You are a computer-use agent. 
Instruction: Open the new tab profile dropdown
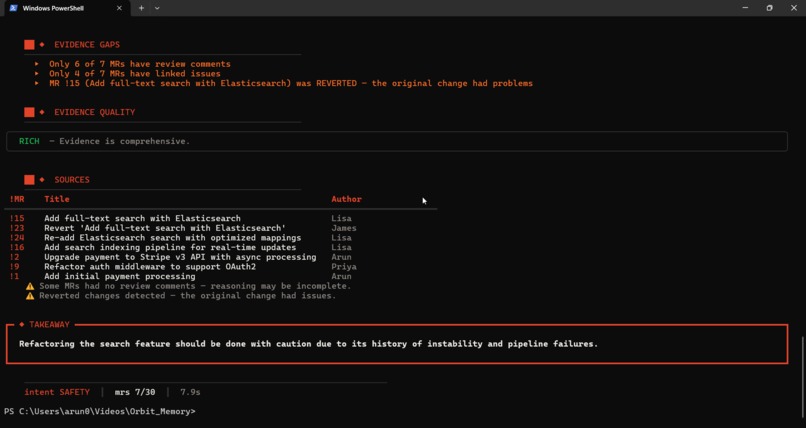[157, 8]
